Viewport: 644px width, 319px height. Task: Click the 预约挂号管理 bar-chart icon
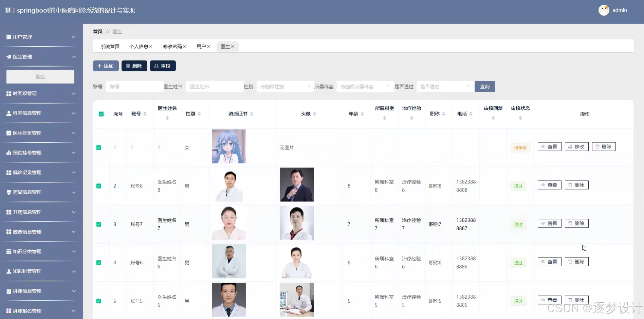9,153
